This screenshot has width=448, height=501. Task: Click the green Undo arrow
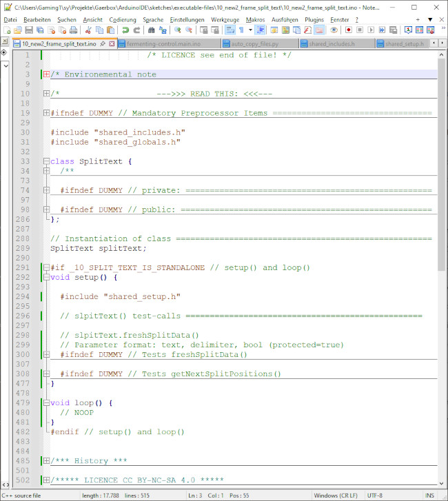(x=125, y=30)
